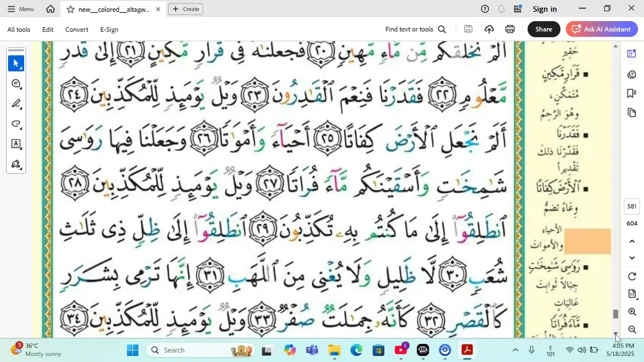Screen dimensions: 644x362
Task: Click verse marker 27 in the page
Action: pyautogui.click(x=271, y=183)
